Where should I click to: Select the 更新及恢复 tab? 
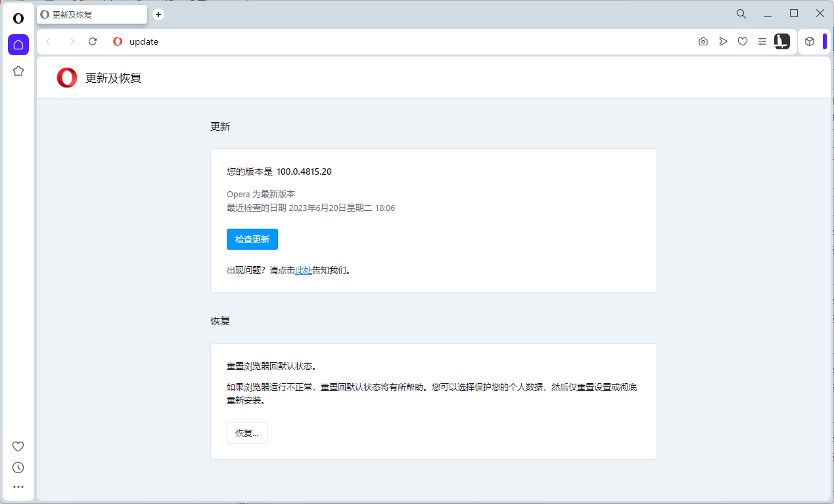click(92, 14)
